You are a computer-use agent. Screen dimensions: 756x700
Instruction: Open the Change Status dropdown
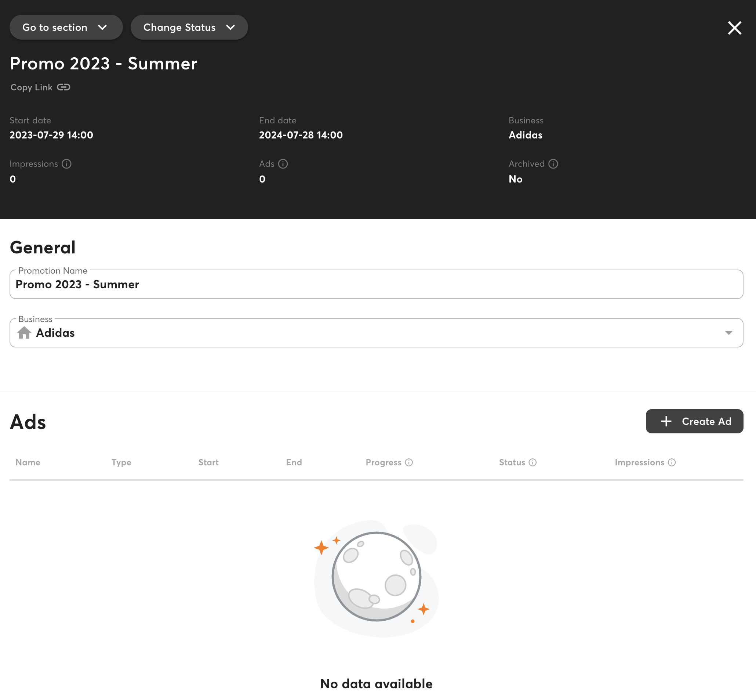point(189,27)
